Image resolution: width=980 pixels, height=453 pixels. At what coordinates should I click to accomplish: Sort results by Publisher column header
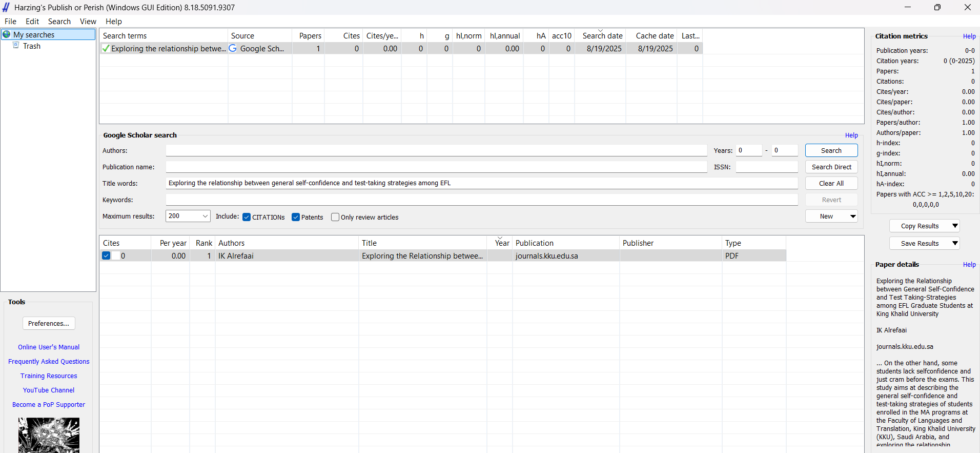click(x=671, y=243)
